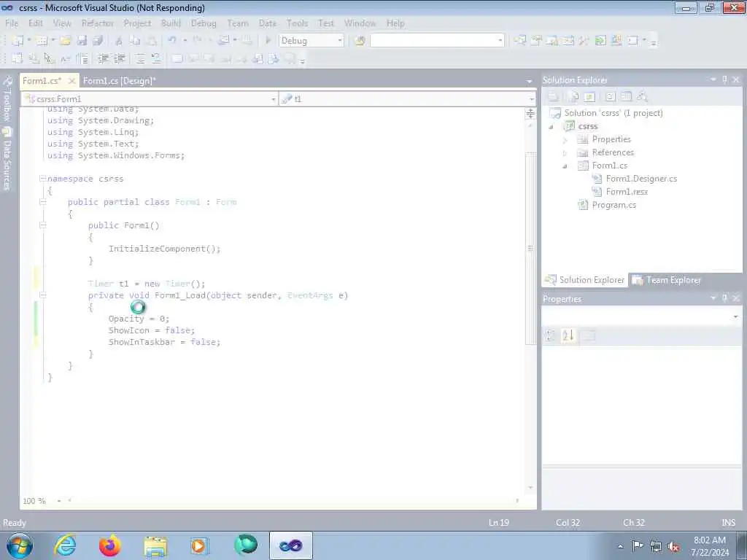Screen dimensions: 747x560
Task: Click Show All Files in Solution Explorer
Action: coord(573,97)
